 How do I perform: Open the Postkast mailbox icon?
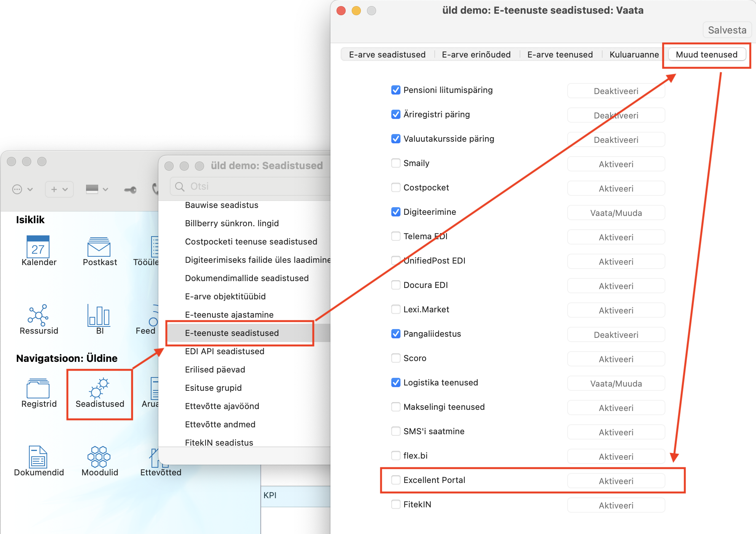[99, 248]
